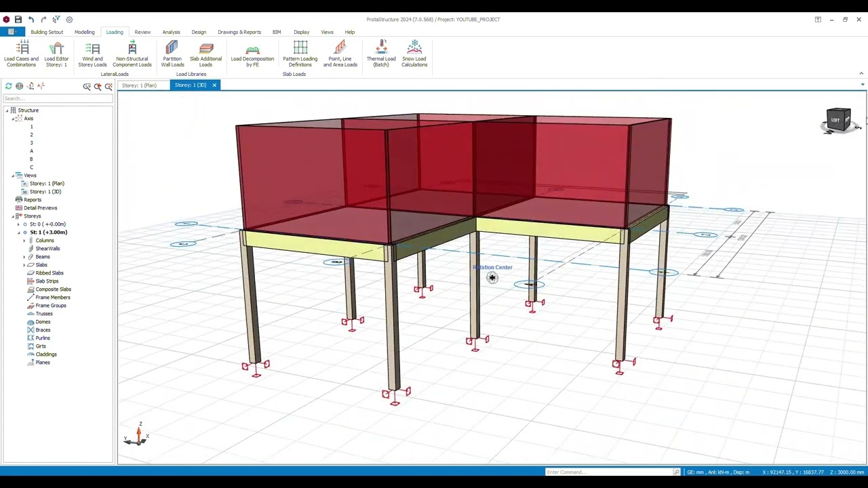Open Thermal Load (Batch) tool
The height and width of the screenshot is (488, 868).
[x=381, y=54]
